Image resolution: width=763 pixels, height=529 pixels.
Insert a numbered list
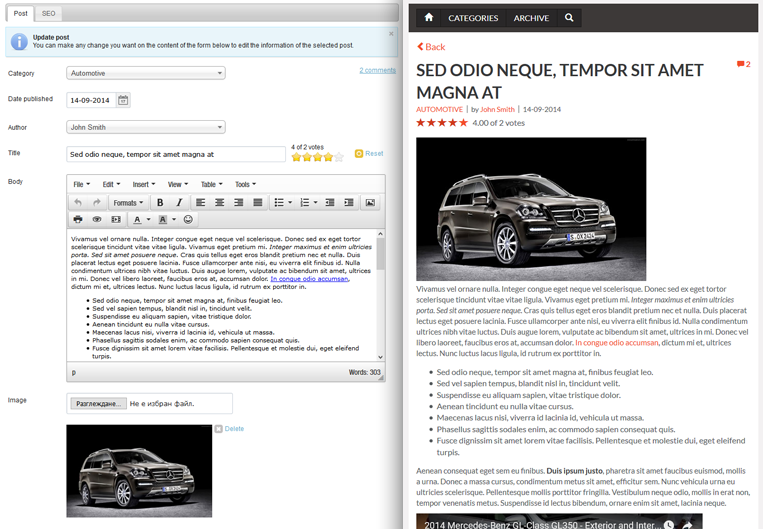pyautogui.click(x=305, y=202)
